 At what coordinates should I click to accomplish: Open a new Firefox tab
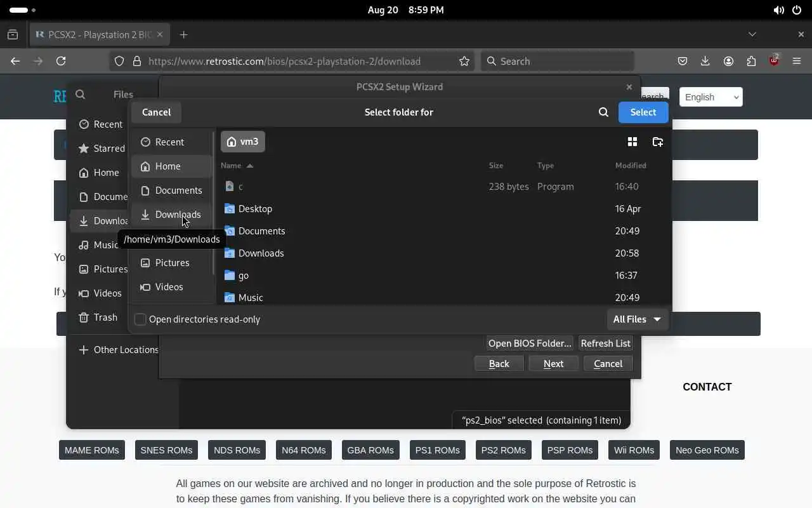183,35
